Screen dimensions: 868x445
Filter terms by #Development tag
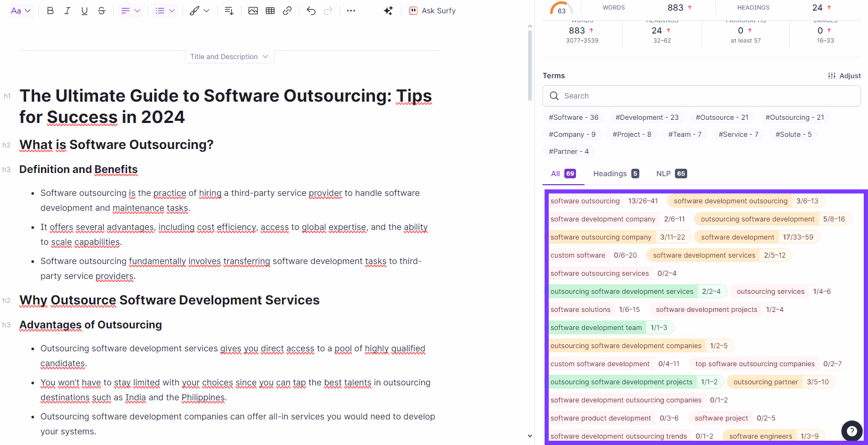point(647,118)
